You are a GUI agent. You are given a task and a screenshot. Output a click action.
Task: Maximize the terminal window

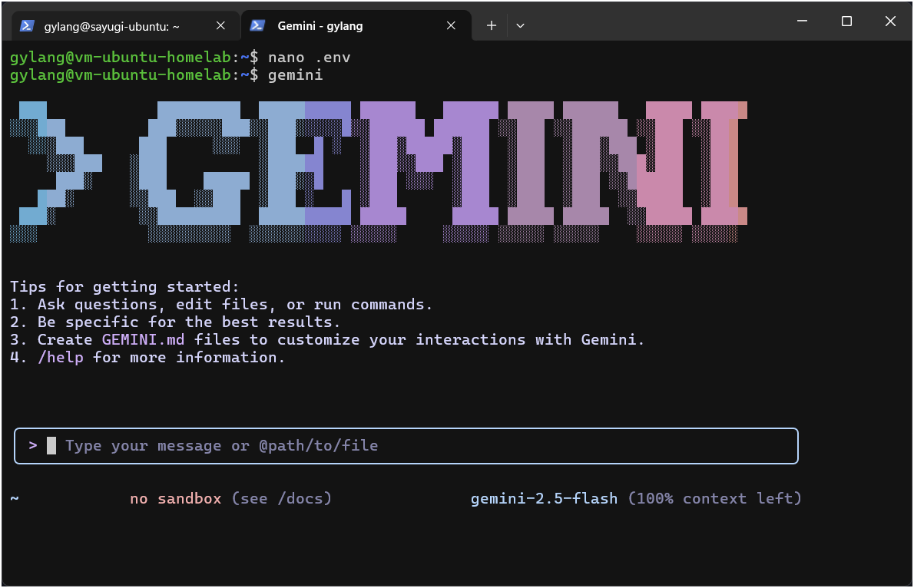[846, 21]
